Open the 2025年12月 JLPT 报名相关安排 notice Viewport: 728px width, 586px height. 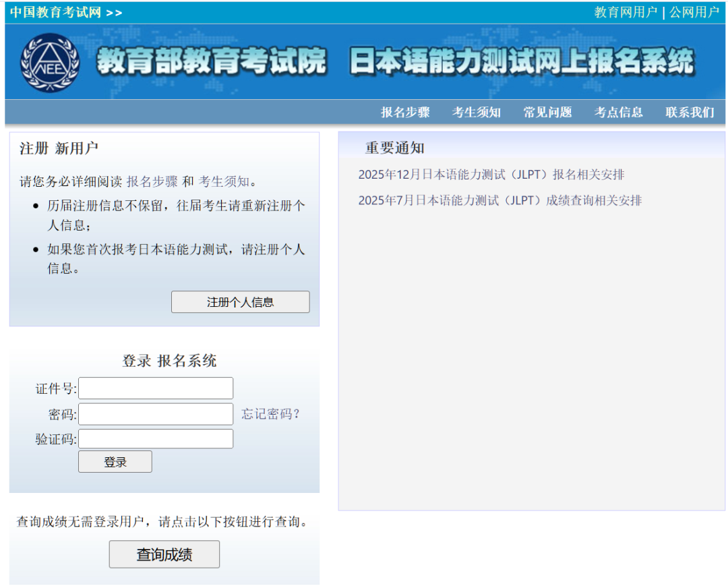[x=491, y=175]
